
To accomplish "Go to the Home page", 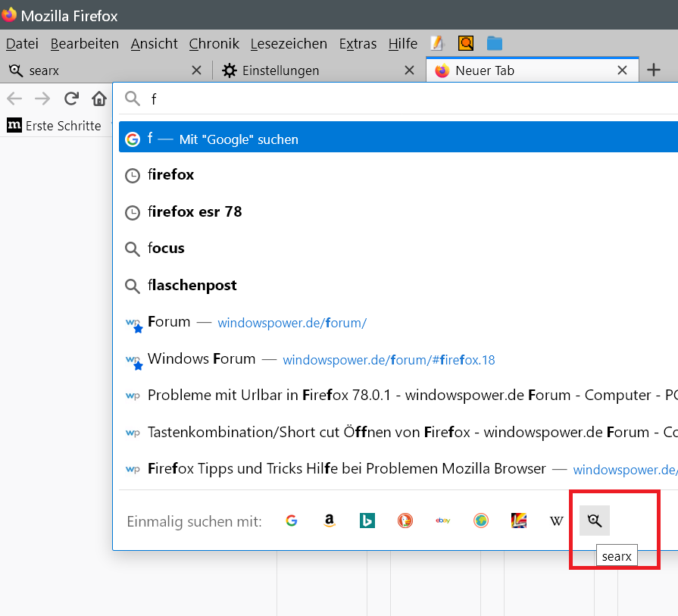I will click(99, 99).
